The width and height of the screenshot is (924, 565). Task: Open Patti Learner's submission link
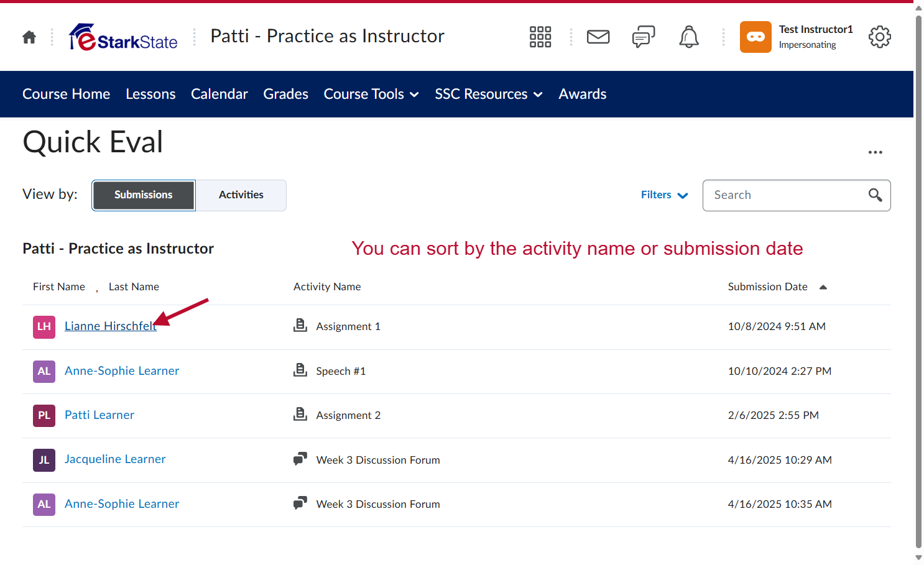pos(99,415)
